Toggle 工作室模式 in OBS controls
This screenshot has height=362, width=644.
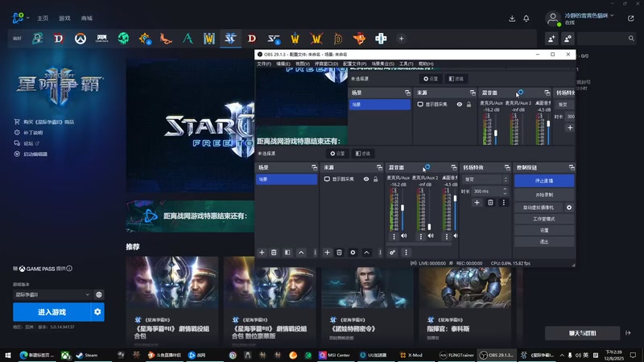coord(544,219)
